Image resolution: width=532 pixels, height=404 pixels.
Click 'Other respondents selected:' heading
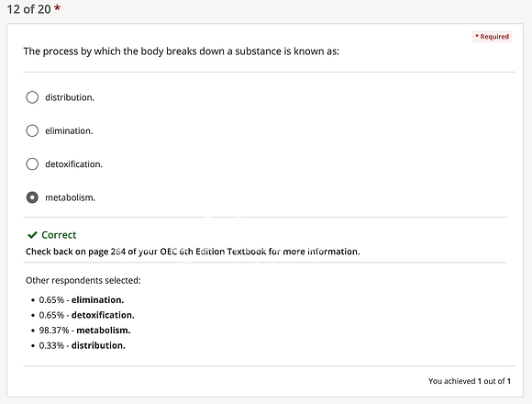(83, 280)
